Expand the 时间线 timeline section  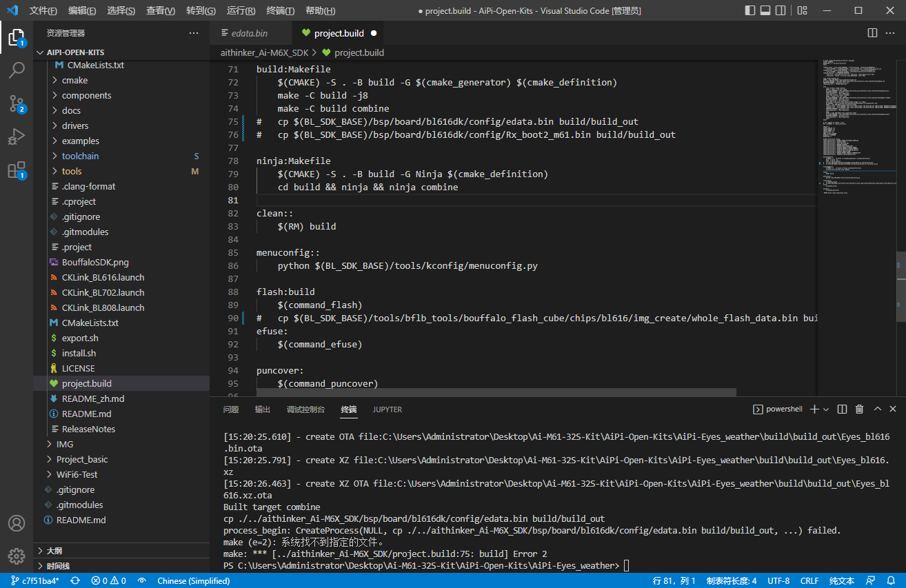click(x=121, y=566)
